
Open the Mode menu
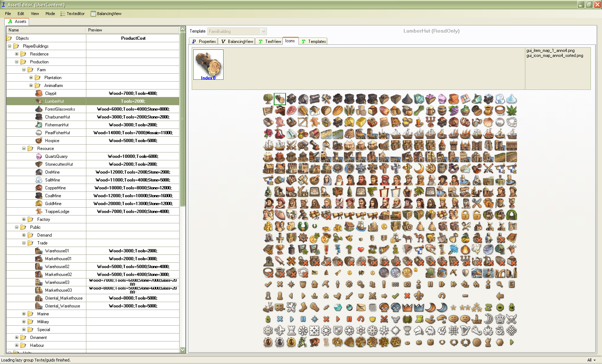[x=50, y=14]
